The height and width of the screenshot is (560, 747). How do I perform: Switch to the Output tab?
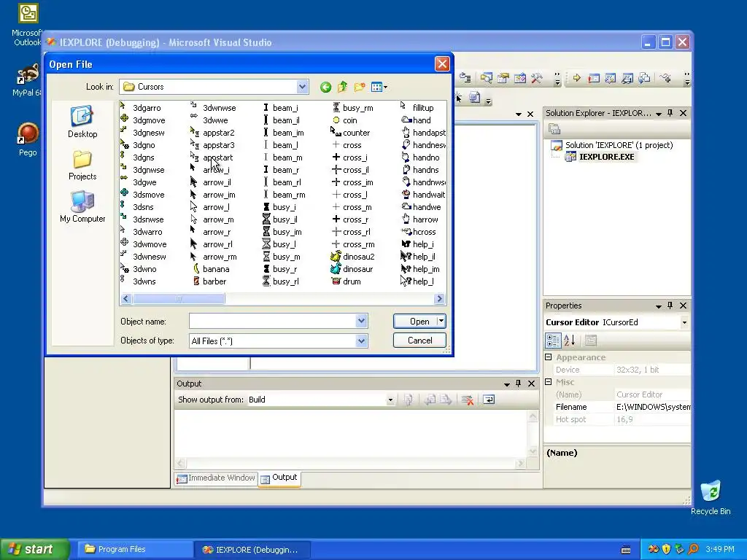(x=279, y=478)
